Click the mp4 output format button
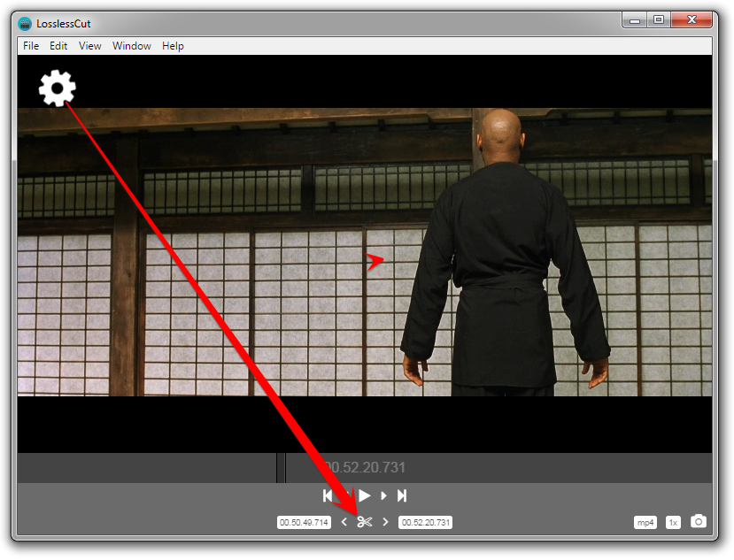 [x=645, y=523]
